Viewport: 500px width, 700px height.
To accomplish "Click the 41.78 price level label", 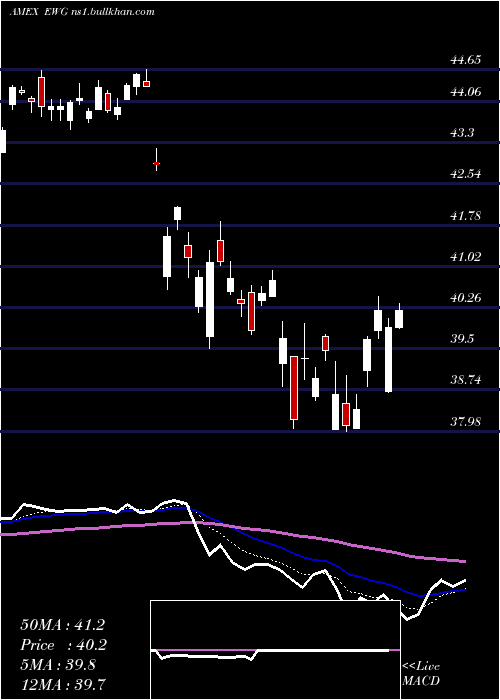I will [x=466, y=216].
